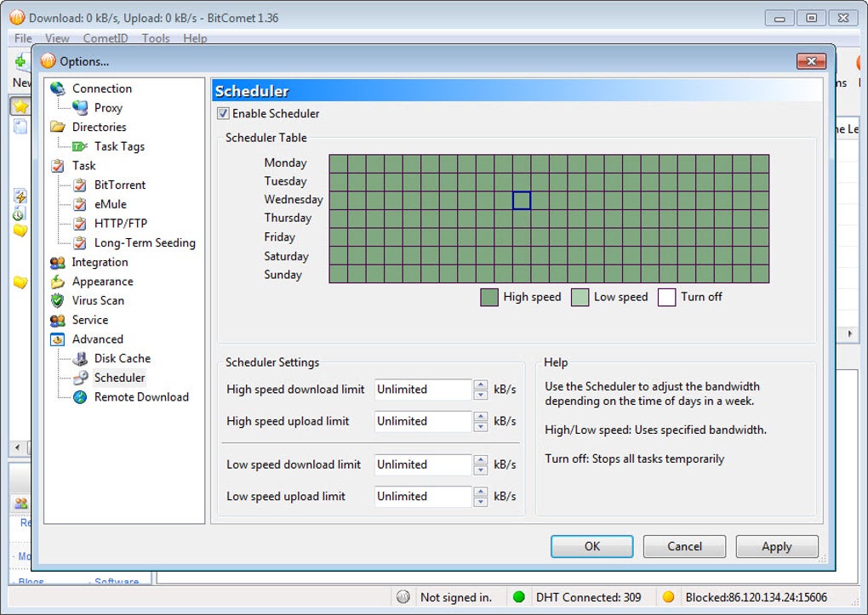Click the Appearance icon
The width and height of the screenshot is (868, 615).
coord(58,282)
